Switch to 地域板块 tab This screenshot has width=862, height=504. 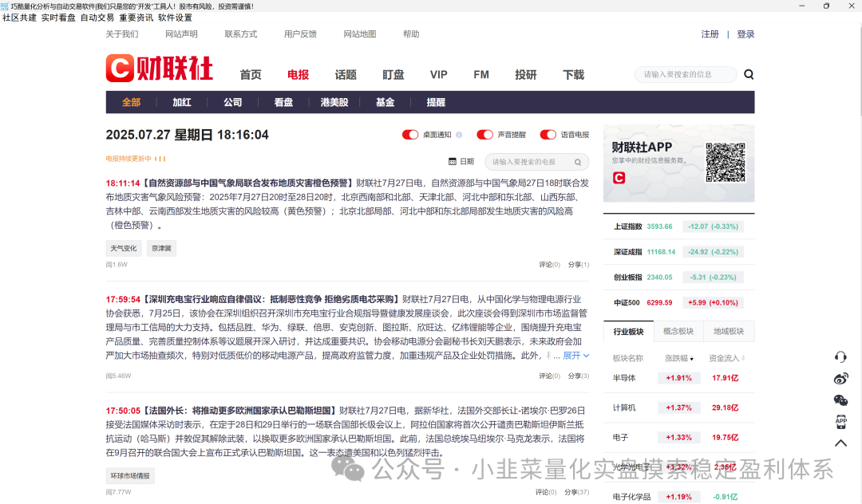point(729,332)
